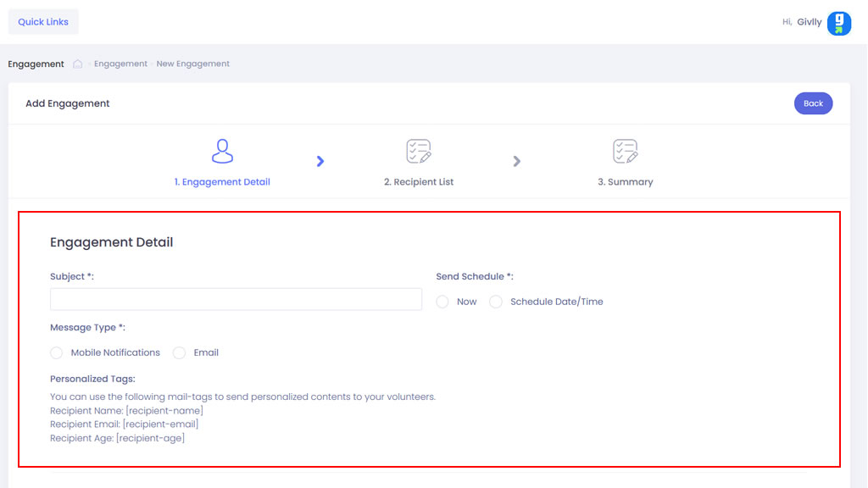Click the person icon for Engagement Detail step
This screenshot has height=488, width=868.
[222, 152]
